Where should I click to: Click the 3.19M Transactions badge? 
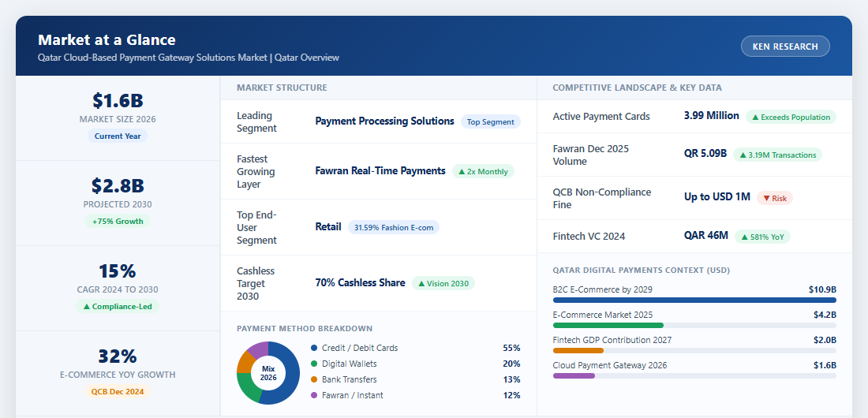[778, 155]
